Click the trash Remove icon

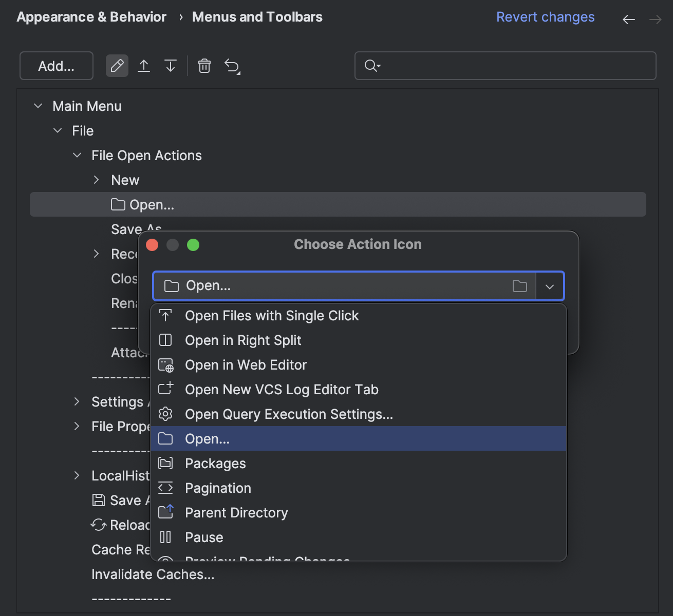pyautogui.click(x=204, y=66)
